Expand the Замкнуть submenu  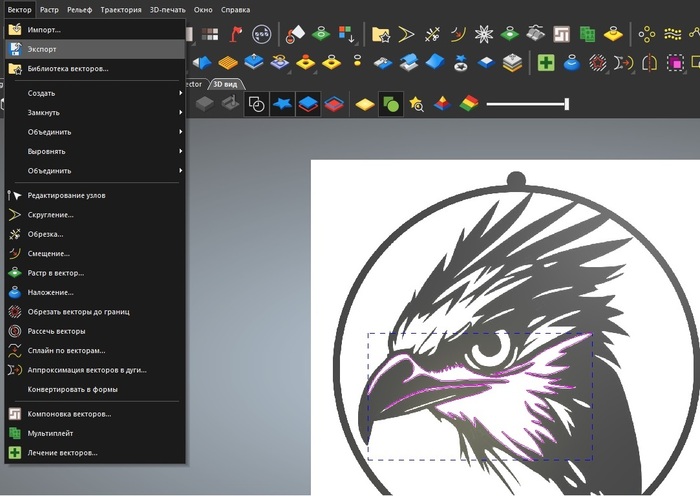95,113
